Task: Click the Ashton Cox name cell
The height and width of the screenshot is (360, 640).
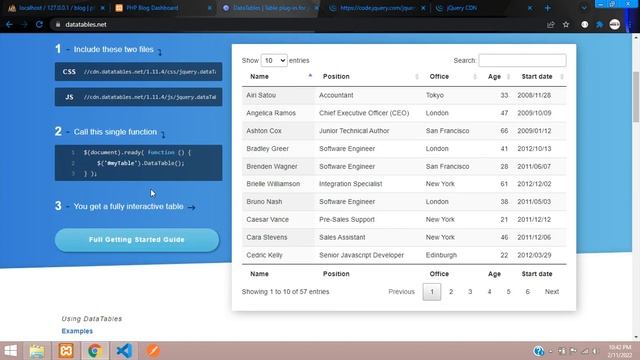Action: (278, 131)
